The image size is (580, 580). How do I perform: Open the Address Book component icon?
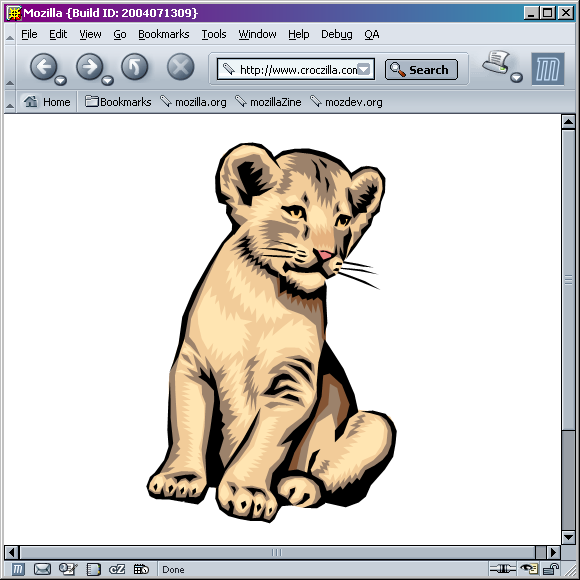(x=93, y=569)
